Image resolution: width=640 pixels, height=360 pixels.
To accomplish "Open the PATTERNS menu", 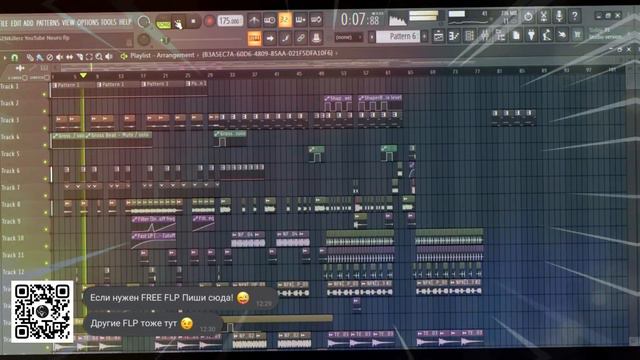I will (48, 23).
